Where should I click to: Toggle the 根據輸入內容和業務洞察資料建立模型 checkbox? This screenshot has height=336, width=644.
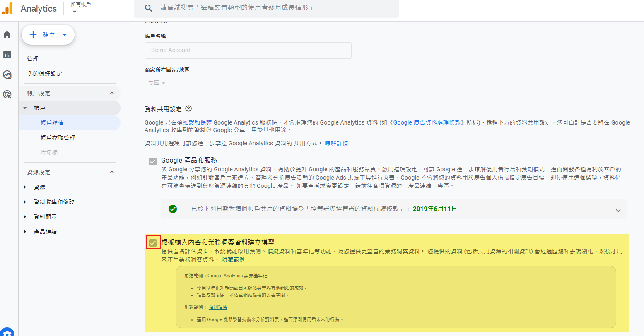coord(153,242)
